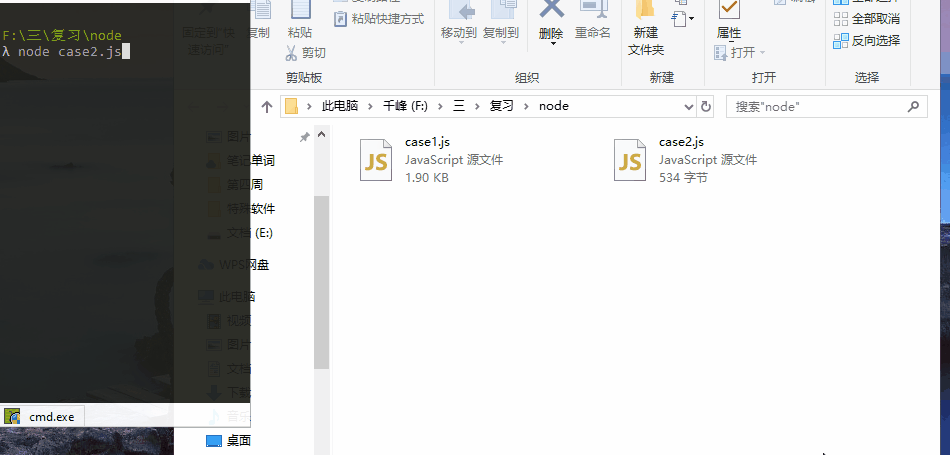Click the magnifier search icon
This screenshot has height=455, width=950.
click(913, 107)
